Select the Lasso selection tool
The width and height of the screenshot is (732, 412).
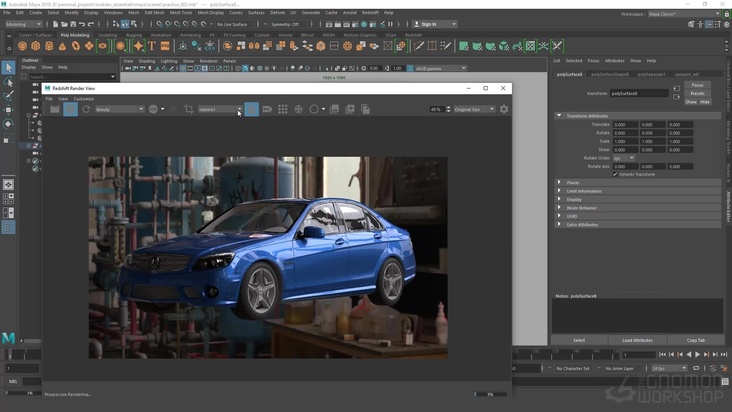coord(8,82)
